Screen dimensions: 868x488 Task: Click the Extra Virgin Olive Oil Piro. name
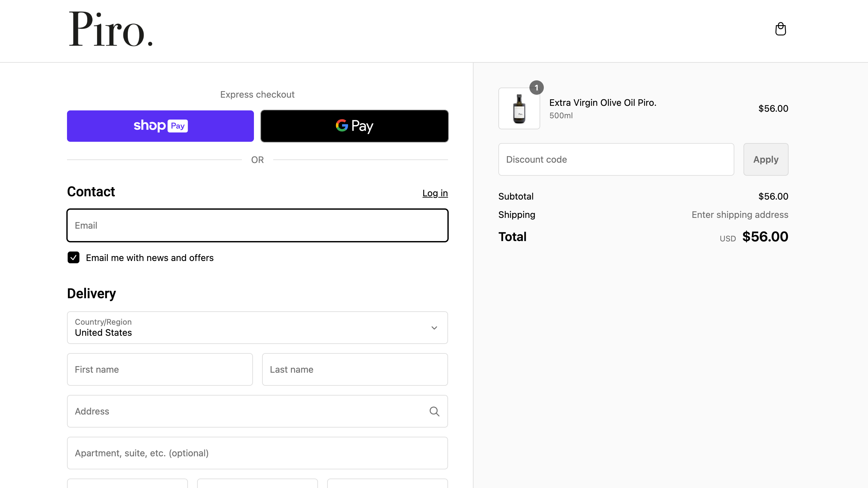coord(603,102)
